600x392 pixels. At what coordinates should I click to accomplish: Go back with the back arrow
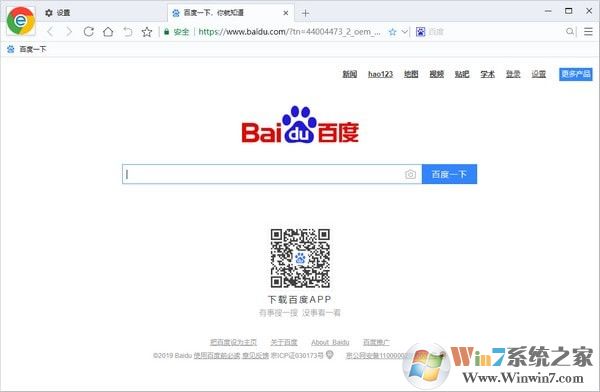point(50,32)
